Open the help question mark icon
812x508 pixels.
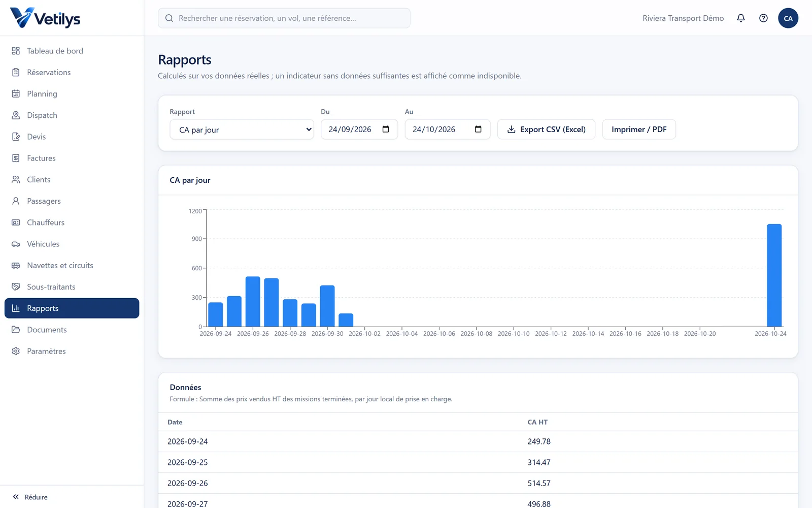(x=763, y=18)
